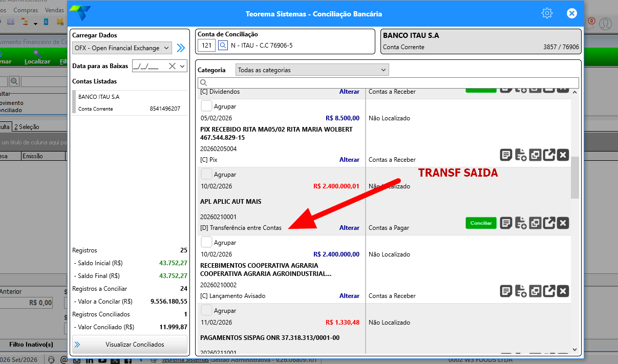Switch to the 2 Seleção tab in the background window

27,126
